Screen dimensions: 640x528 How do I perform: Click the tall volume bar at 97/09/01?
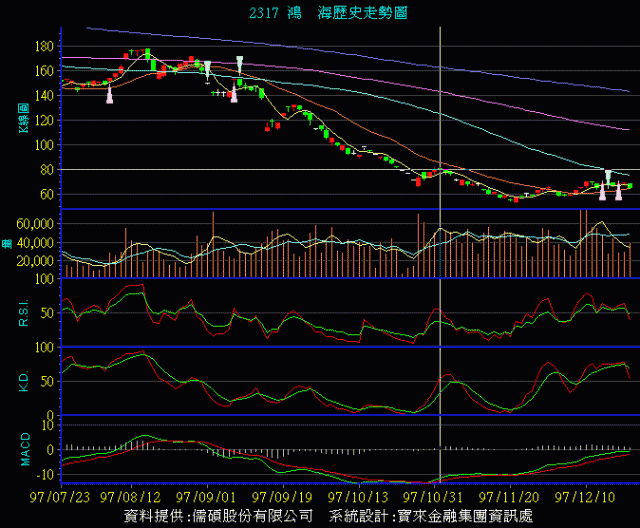213,244
